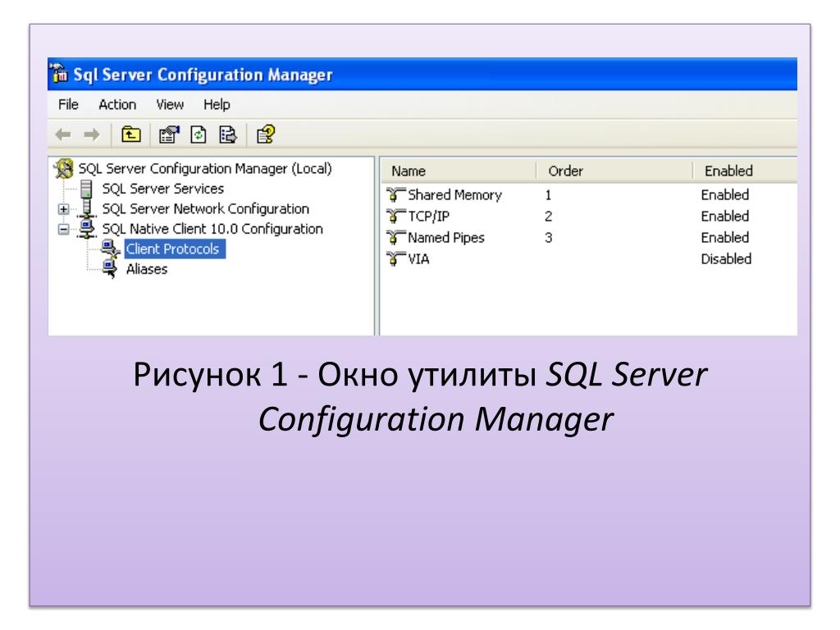
Task: Click order value 2 for TCP/IP
Action: [x=548, y=217]
